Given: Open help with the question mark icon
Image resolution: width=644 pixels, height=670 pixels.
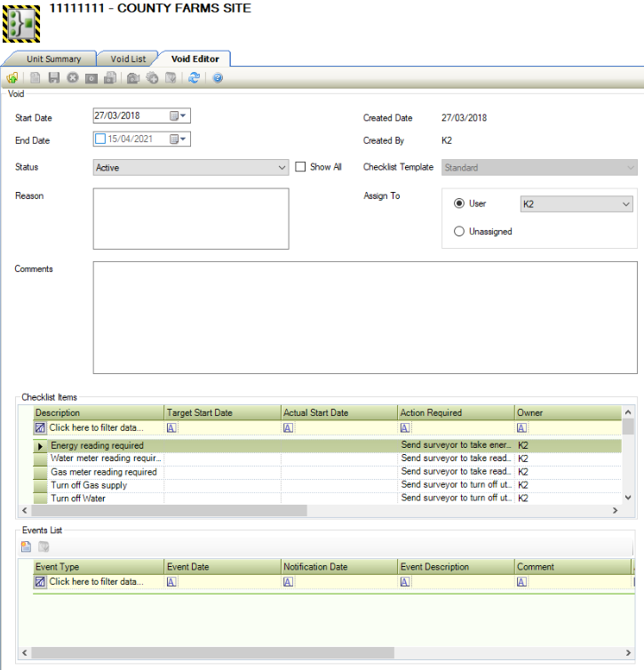Looking at the screenshot, I should pyautogui.click(x=218, y=78).
